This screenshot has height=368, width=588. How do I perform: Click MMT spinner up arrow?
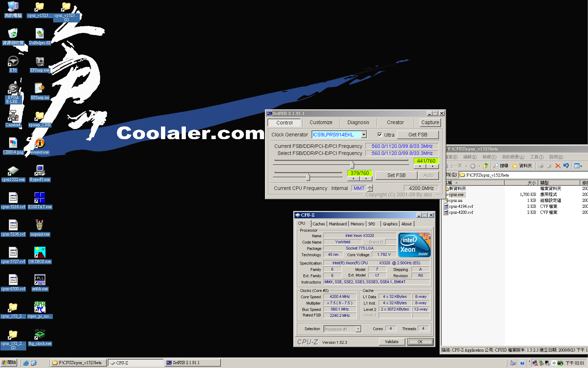370,186
